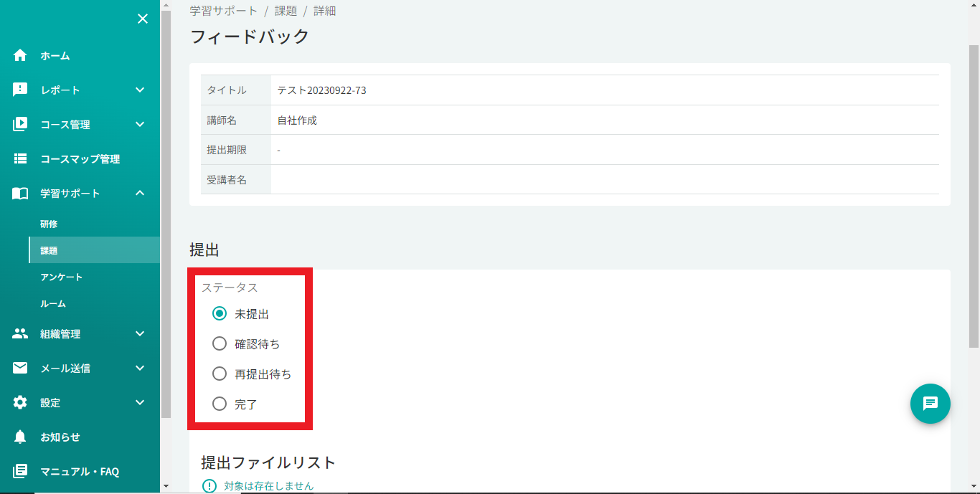Click the タイトル row label
The height and width of the screenshot is (494, 980).
(x=227, y=90)
